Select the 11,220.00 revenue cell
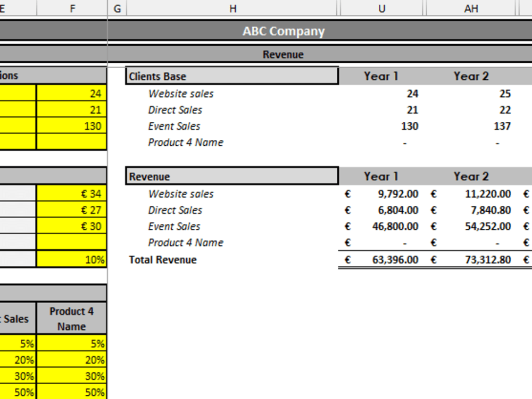This screenshot has height=399, width=532. click(471, 194)
